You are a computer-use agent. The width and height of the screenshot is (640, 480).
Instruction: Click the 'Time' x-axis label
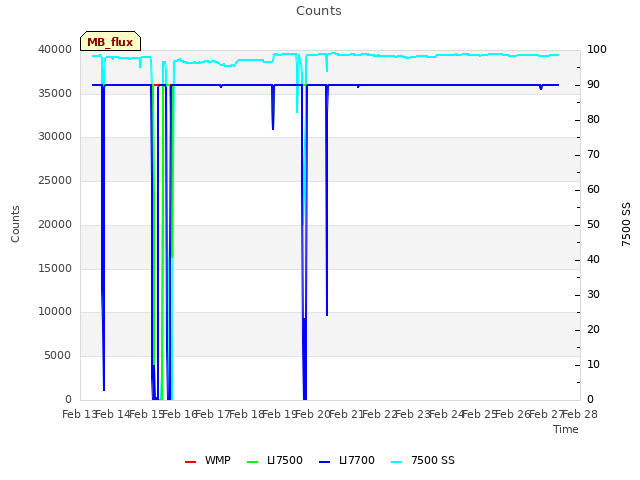pyautogui.click(x=566, y=429)
